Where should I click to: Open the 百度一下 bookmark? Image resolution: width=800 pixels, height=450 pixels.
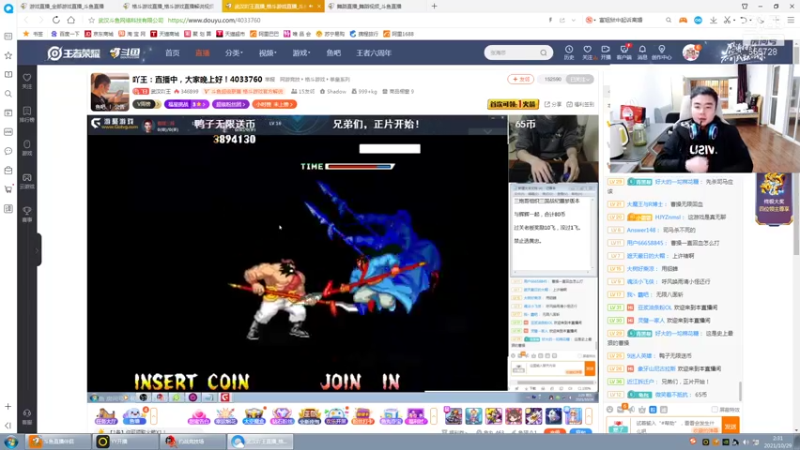coord(65,34)
